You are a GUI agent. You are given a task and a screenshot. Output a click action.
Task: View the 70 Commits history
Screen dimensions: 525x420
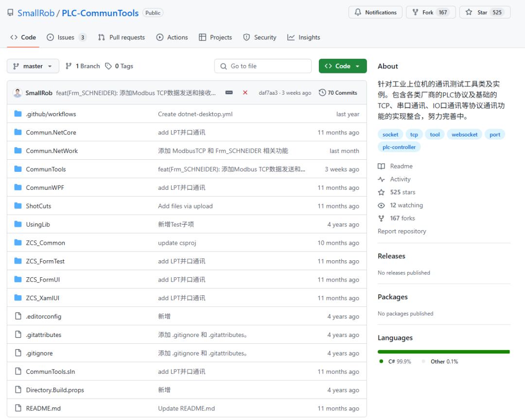pyautogui.click(x=338, y=92)
